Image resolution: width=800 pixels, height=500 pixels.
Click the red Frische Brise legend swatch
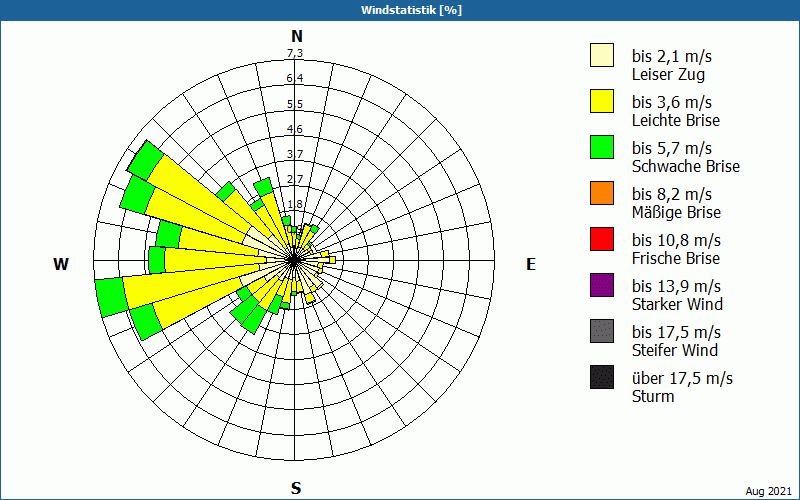602,239
